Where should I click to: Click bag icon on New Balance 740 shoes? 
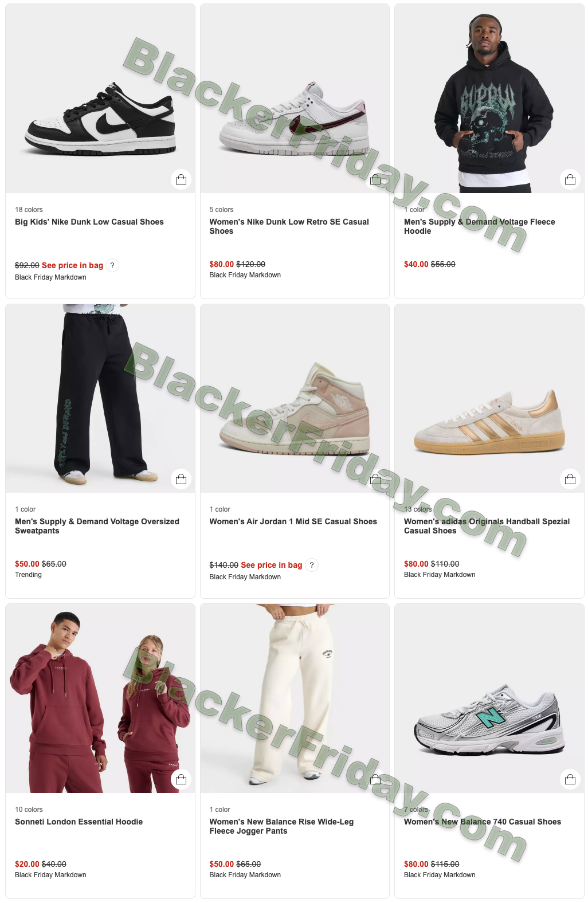tap(570, 779)
